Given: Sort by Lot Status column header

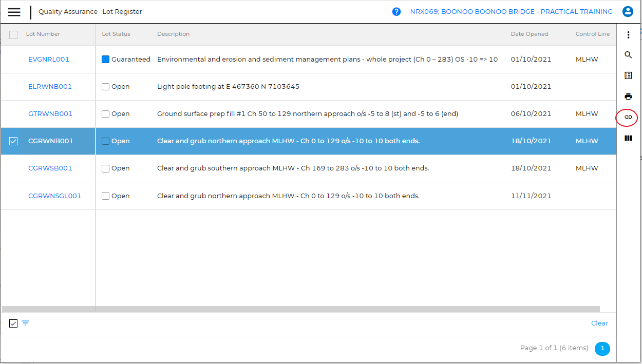Looking at the screenshot, I should (116, 34).
